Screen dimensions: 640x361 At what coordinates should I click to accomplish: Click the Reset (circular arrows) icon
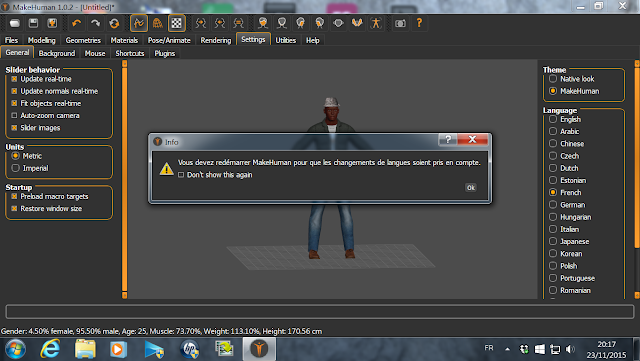click(x=114, y=23)
